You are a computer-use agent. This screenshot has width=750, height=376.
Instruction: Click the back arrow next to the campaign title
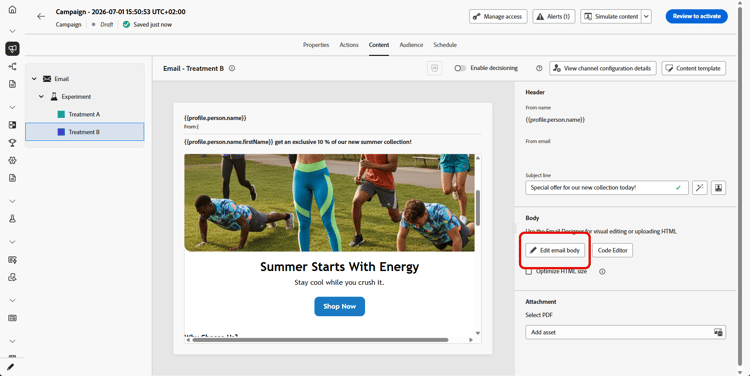click(x=41, y=16)
